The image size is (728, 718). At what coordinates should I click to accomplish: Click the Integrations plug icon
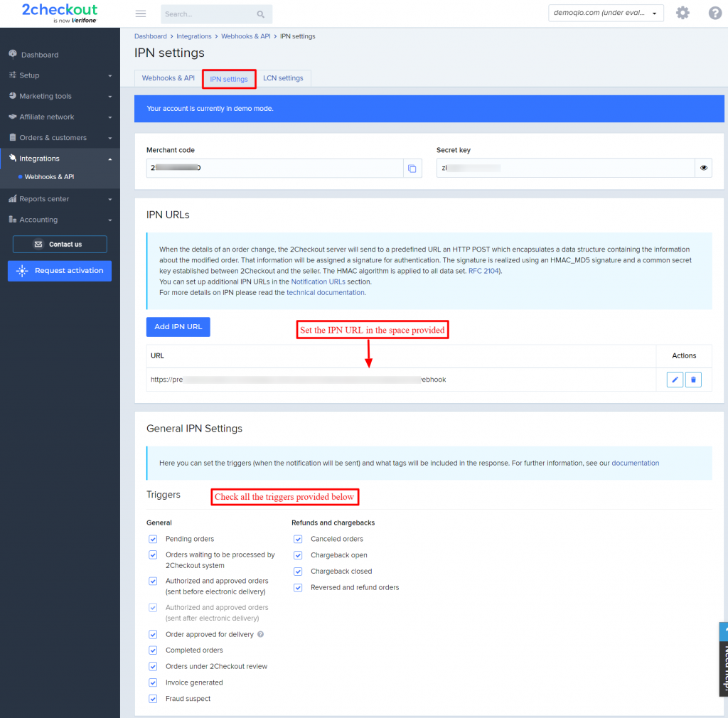[13, 158]
